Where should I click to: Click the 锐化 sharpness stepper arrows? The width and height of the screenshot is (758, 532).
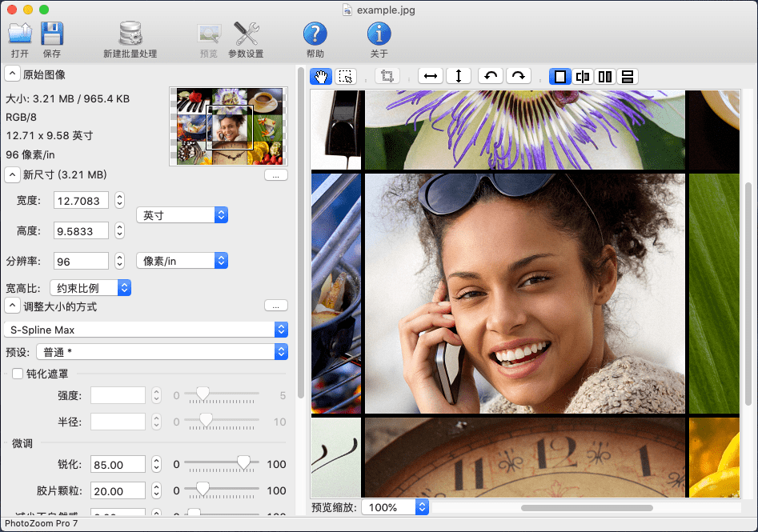click(x=156, y=464)
